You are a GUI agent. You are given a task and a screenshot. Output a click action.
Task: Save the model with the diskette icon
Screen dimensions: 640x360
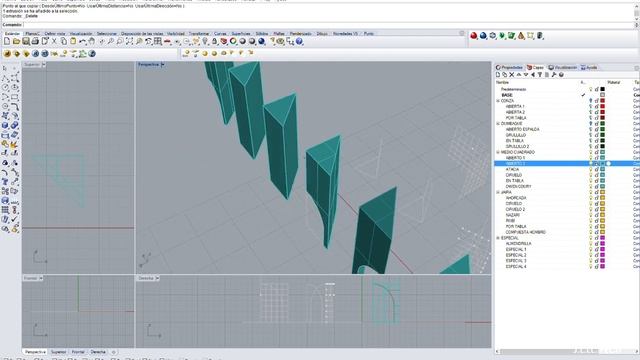[26, 41]
